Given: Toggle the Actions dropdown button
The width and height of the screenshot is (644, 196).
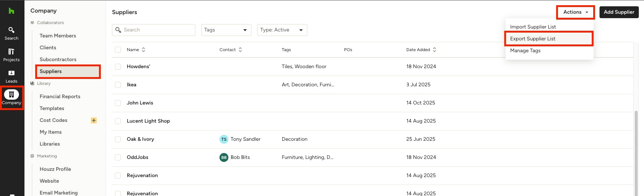Looking at the screenshot, I should [x=575, y=12].
